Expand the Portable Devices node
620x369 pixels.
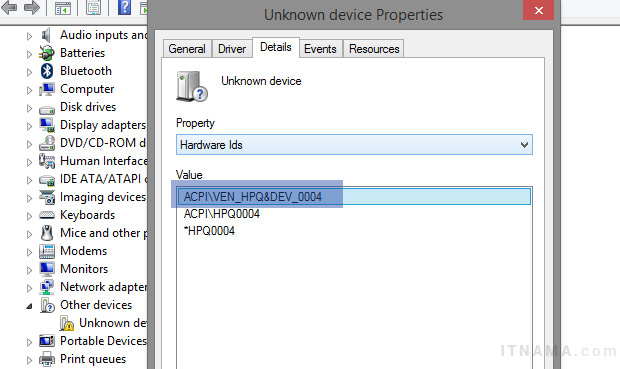click(29, 342)
